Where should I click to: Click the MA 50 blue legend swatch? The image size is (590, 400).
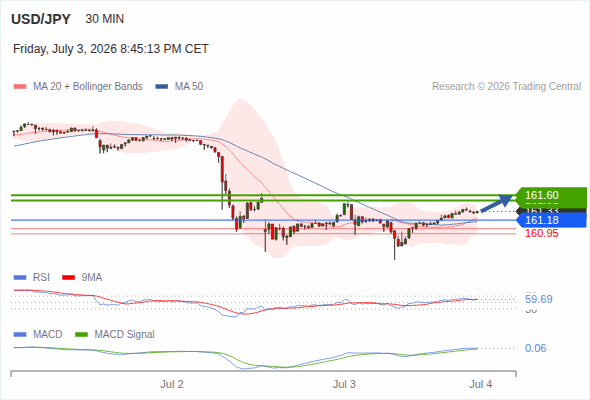pos(161,87)
